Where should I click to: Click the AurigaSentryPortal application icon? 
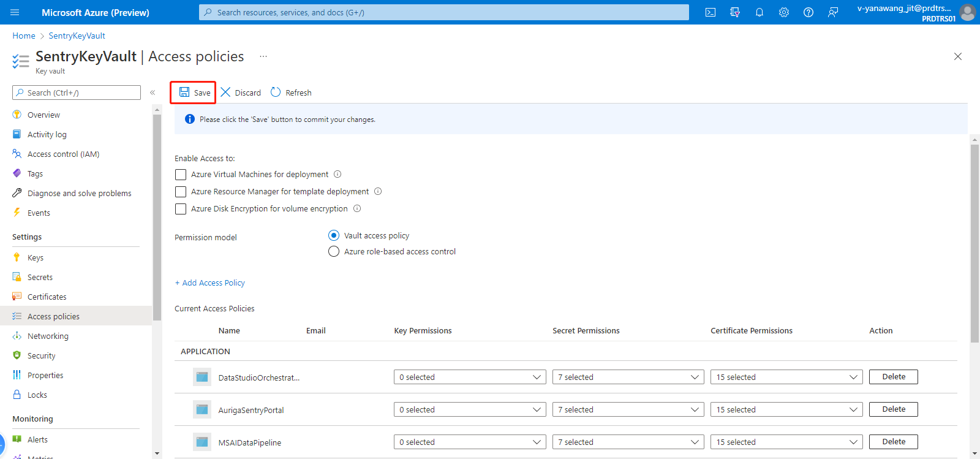click(x=202, y=409)
